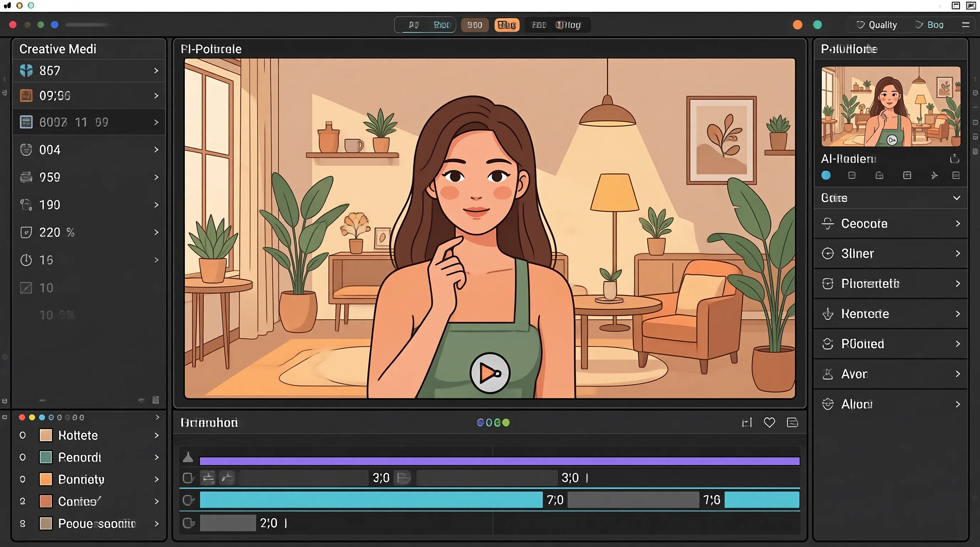Expand the 004 row chevron
The width and height of the screenshot is (980, 547).
[156, 150]
